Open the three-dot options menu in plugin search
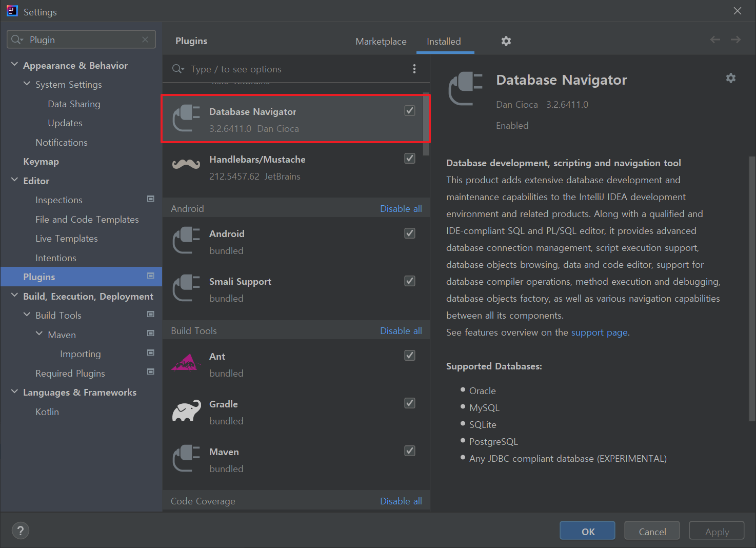 tap(414, 69)
